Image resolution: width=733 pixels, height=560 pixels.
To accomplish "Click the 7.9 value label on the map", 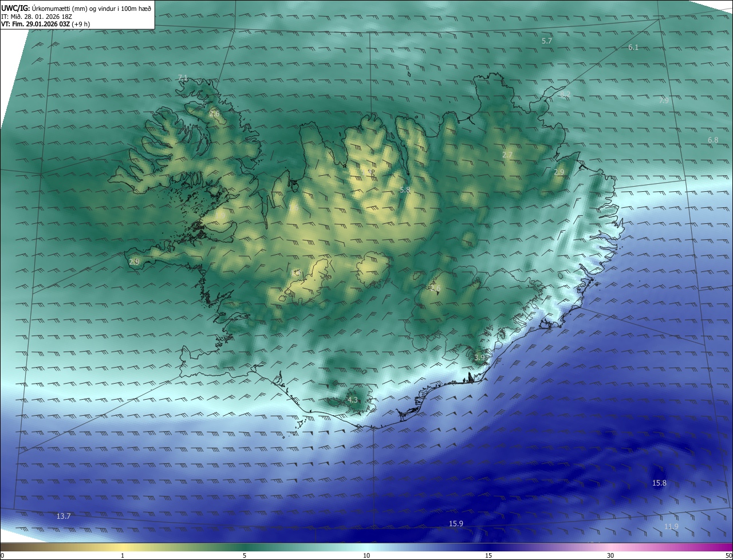I will coord(664,100).
